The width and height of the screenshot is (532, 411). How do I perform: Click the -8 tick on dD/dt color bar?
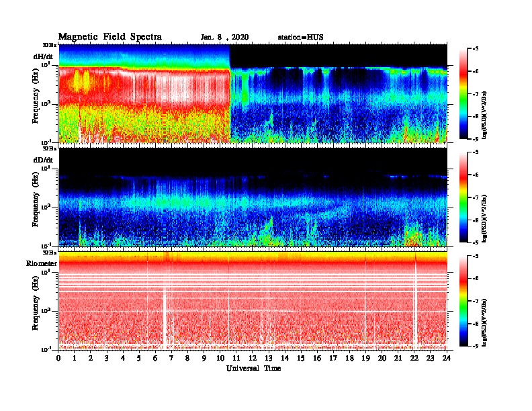(x=476, y=220)
